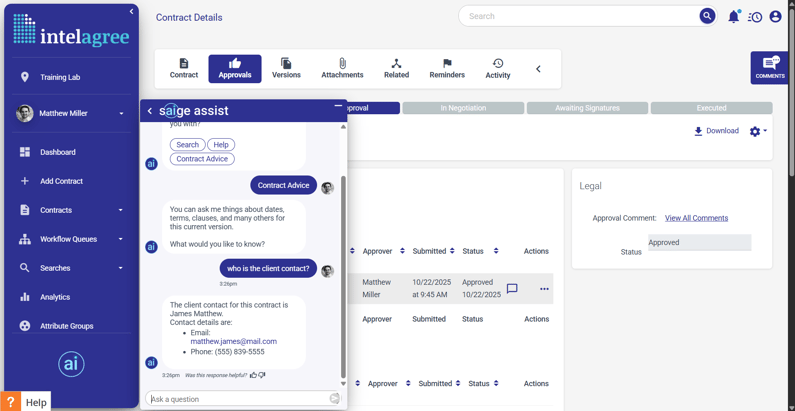Select the Contract Advice suggestion chip
The width and height of the screenshot is (795, 411).
pyautogui.click(x=202, y=159)
